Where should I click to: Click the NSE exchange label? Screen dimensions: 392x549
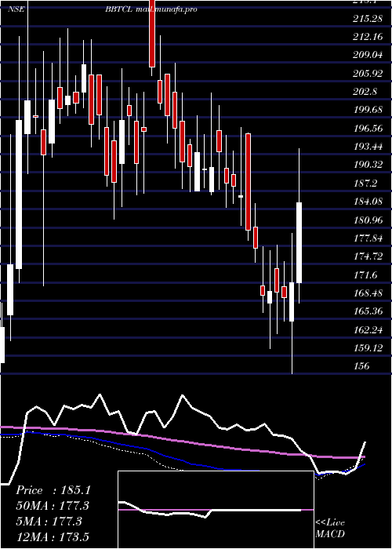[x=16, y=9]
